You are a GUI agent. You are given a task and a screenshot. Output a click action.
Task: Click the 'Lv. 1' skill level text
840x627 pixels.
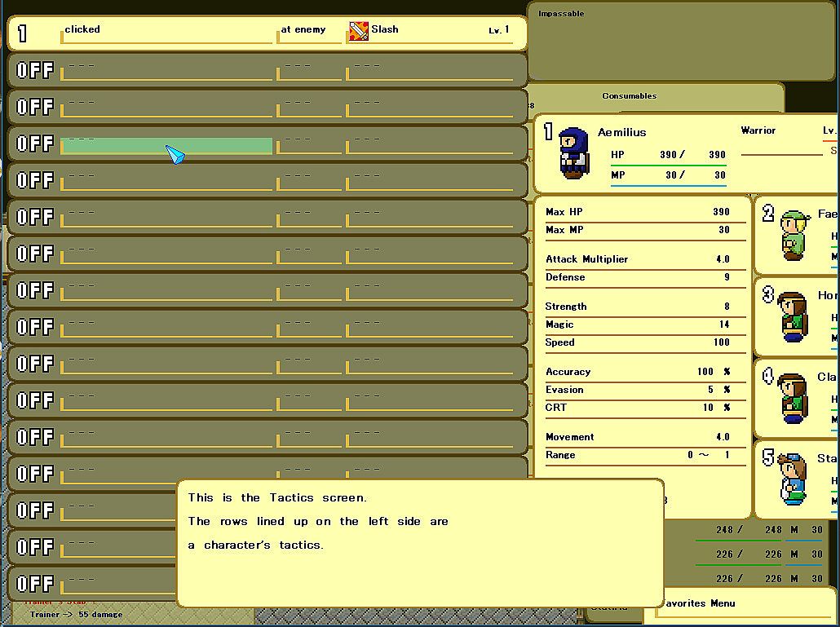(499, 30)
